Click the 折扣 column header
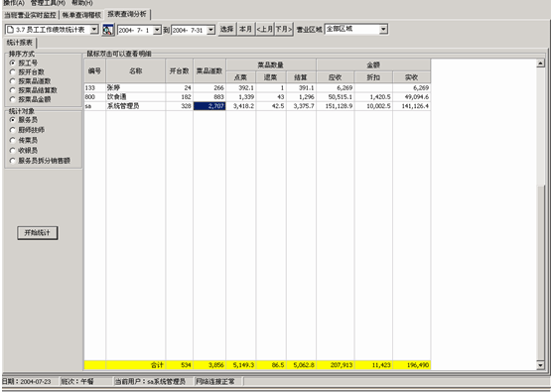This screenshot has height=392, width=551. (373, 77)
